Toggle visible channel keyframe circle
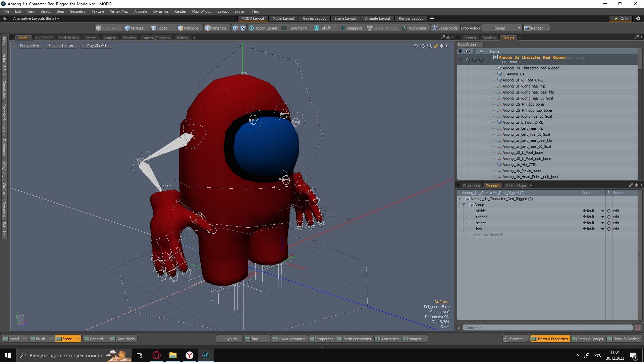Screen dimensions: 644x362 (608, 211)
